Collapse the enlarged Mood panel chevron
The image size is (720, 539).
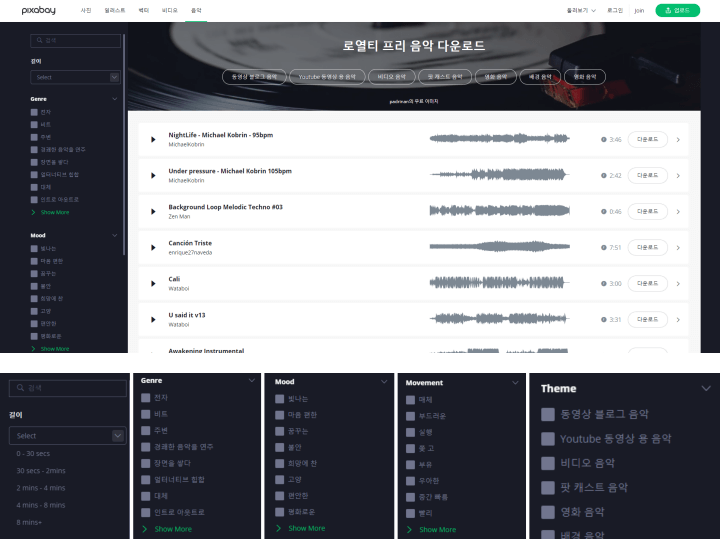pos(384,382)
